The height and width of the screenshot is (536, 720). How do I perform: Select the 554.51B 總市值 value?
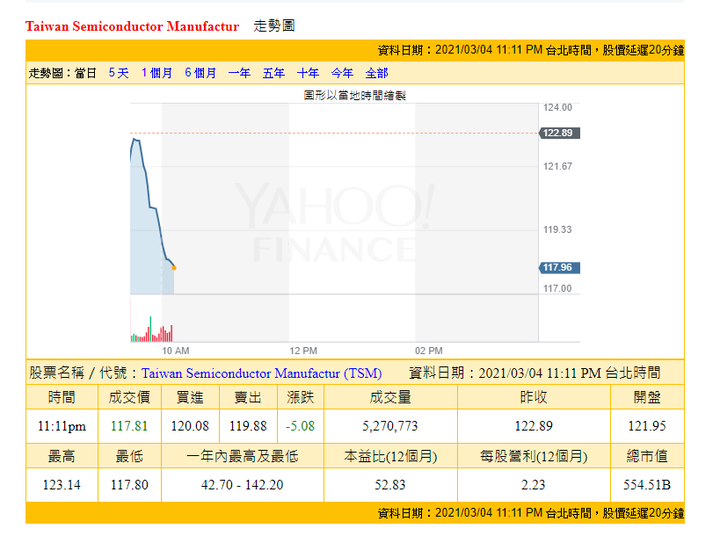(x=647, y=485)
